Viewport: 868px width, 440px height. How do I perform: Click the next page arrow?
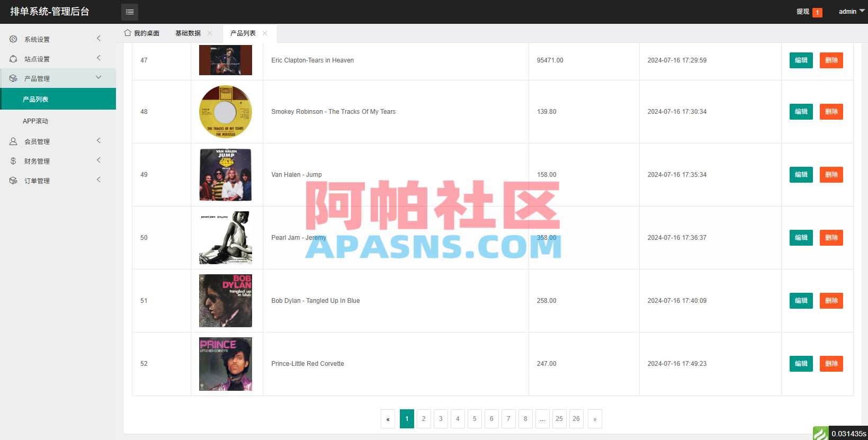[x=595, y=419]
